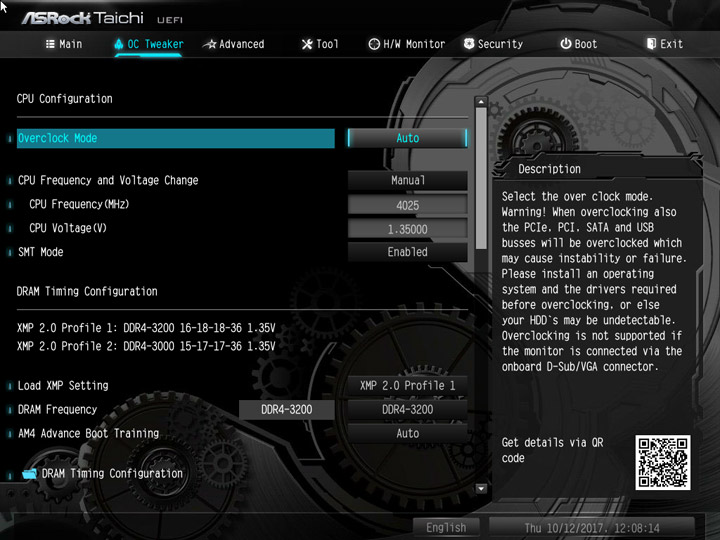The image size is (720, 540).
Task: Click the current DDR4-3200 value box next to DRAM Frequency label
Action: point(287,410)
